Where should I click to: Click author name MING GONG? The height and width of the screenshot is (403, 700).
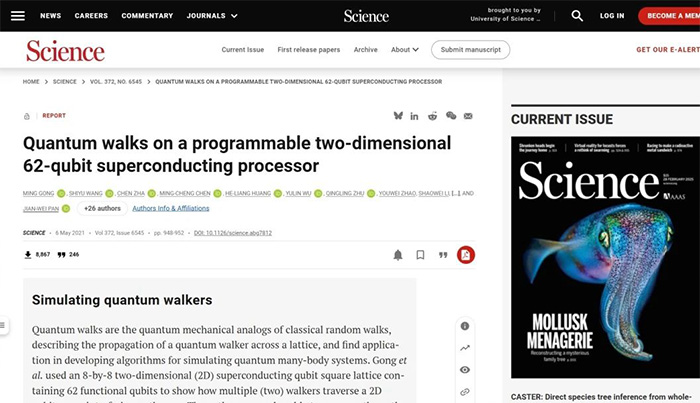38,193
